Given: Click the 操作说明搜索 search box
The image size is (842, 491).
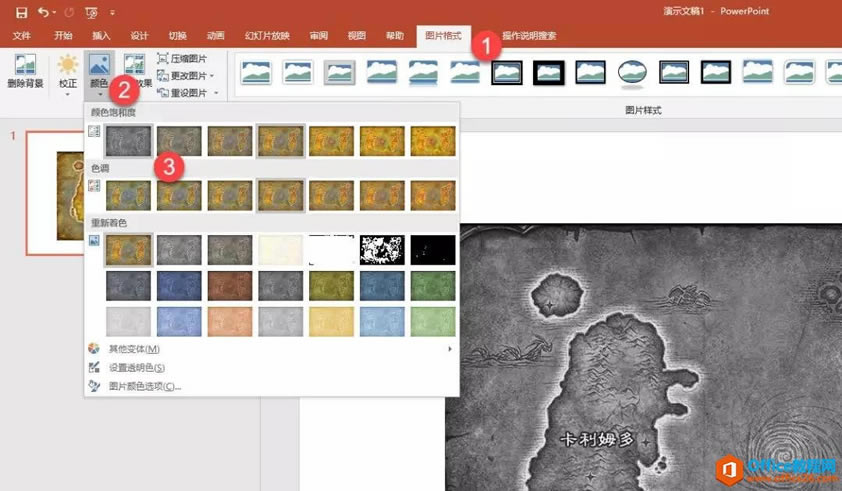Looking at the screenshot, I should (529, 35).
